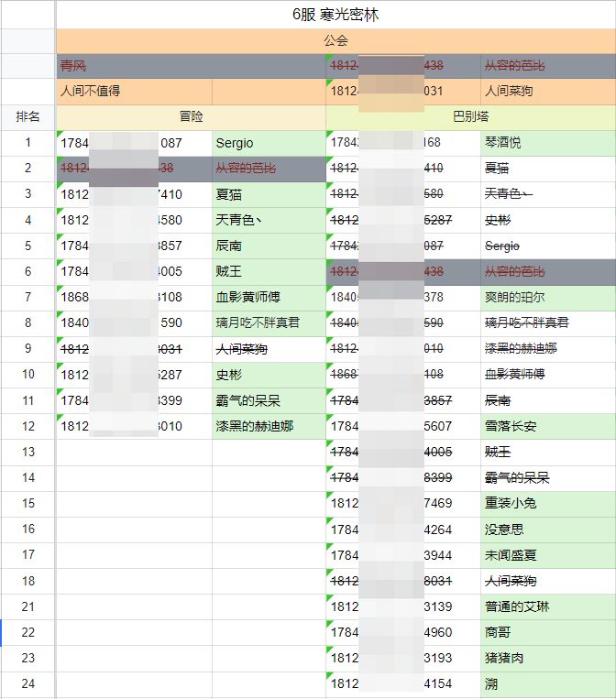
Task: Select '夏猫' in the 冒险 column
Action: (269, 194)
